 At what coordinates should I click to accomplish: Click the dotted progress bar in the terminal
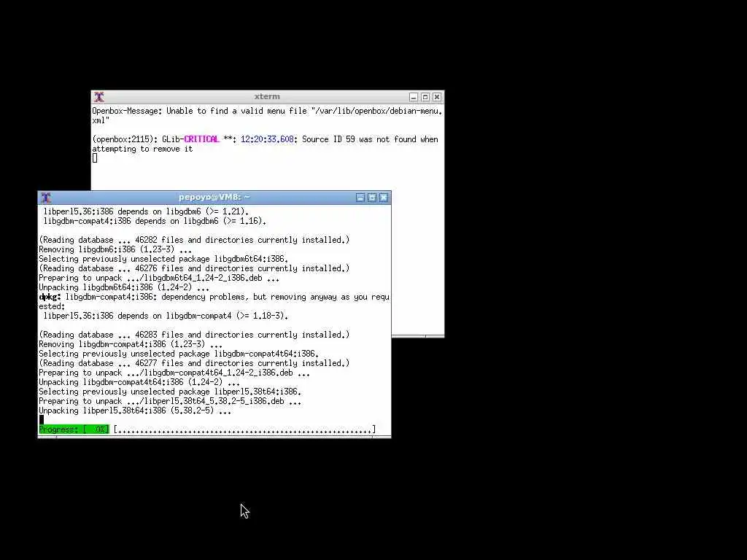click(x=244, y=429)
